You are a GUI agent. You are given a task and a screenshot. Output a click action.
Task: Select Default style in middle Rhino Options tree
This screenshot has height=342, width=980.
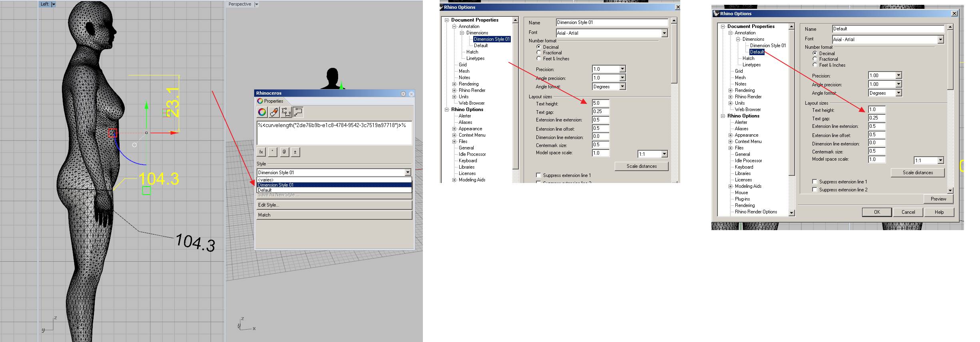coord(481,46)
